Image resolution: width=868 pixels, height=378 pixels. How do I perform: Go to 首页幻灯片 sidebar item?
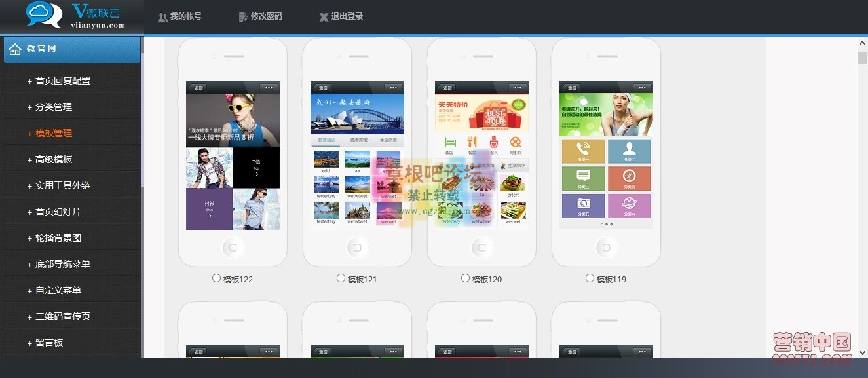pos(58,212)
